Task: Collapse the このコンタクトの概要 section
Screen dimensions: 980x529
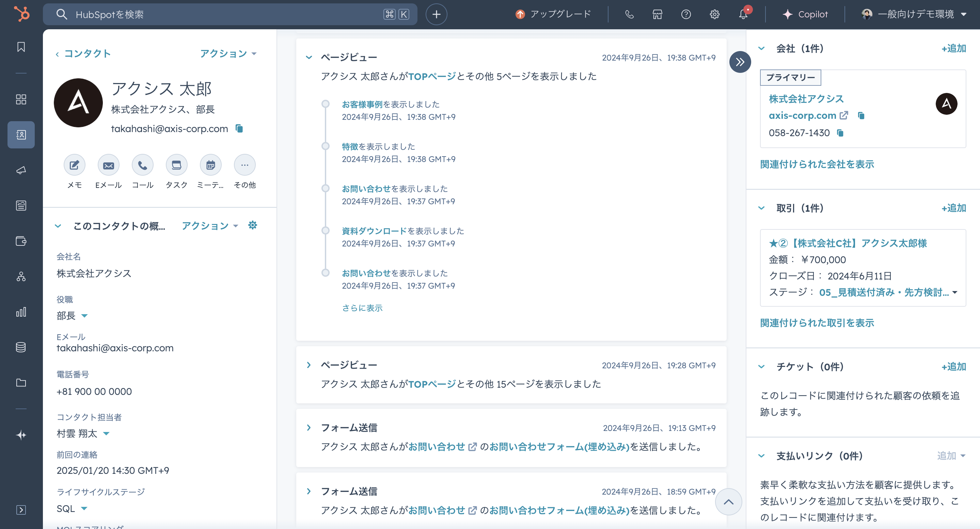Action: click(58, 226)
